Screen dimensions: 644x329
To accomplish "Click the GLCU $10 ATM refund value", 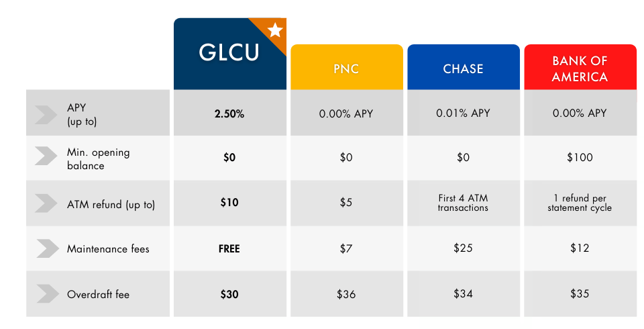I will click(x=229, y=202).
